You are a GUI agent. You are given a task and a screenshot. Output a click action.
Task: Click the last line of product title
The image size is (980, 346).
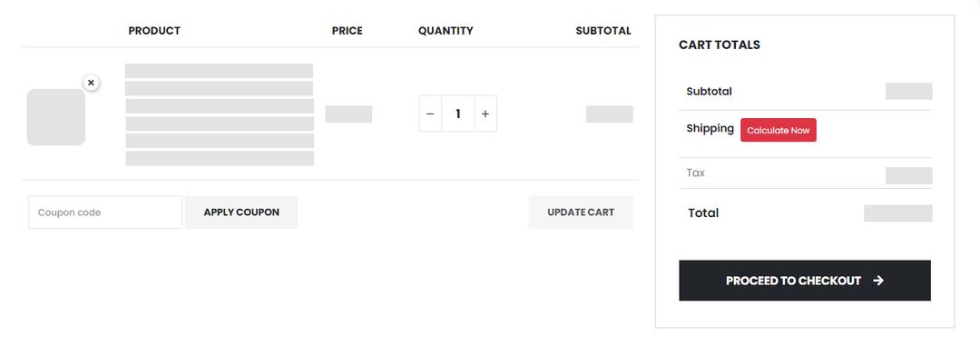(x=220, y=158)
